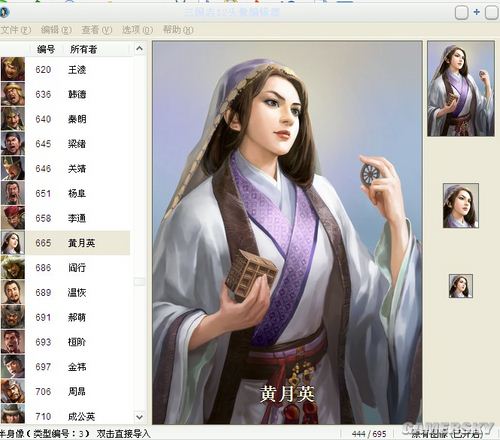Click number 636 in list
This screenshot has width=500, height=440.
click(x=43, y=94)
